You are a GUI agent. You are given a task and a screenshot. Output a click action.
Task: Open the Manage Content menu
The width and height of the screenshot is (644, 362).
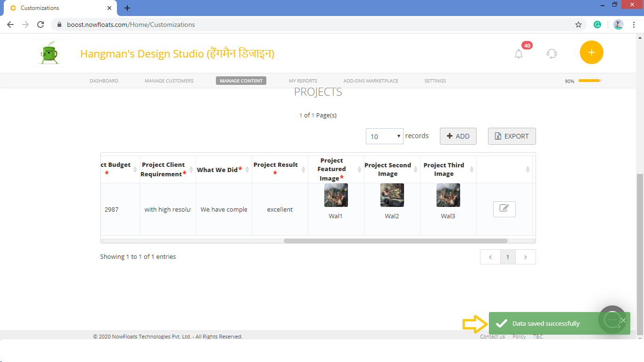click(x=241, y=81)
